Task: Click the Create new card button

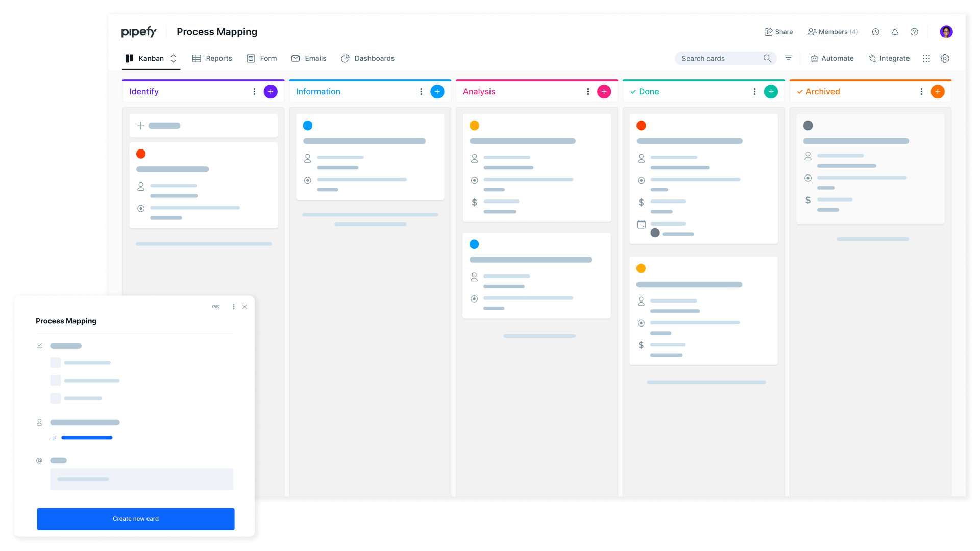Action: pos(135,519)
